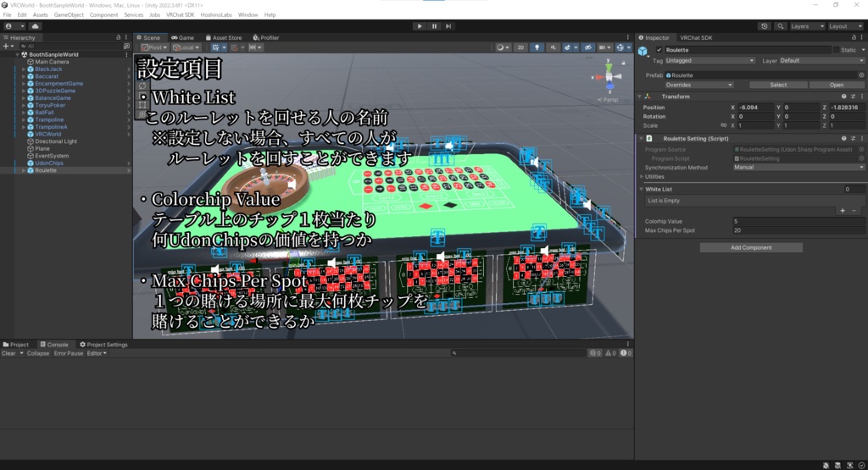Open the Window menu
Image resolution: width=868 pixels, height=470 pixels.
(x=248, y=15)
